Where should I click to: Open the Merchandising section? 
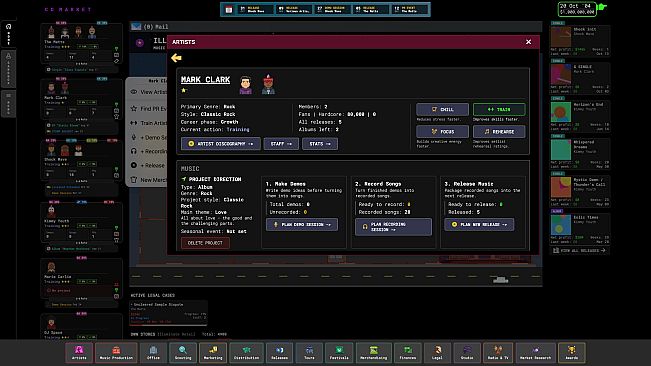click(x=374, y=352)
